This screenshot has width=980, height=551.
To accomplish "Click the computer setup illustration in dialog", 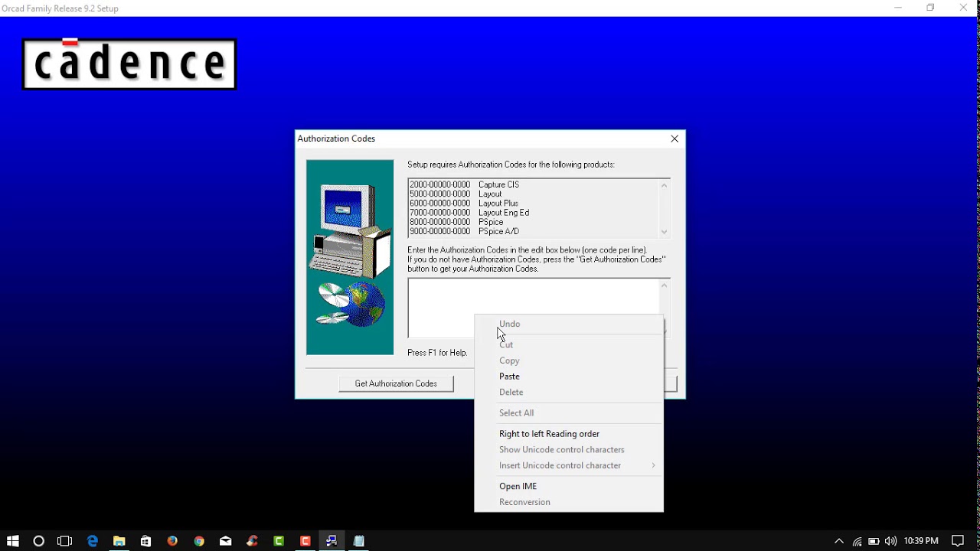I will click(x=350, y=257).
